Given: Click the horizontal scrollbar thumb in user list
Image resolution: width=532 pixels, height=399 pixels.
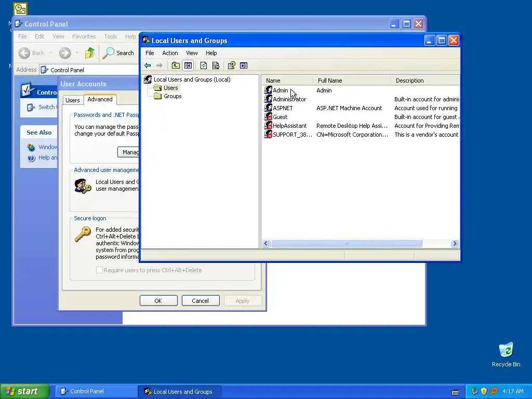Looking at the screenshot, I should (347, 243).
